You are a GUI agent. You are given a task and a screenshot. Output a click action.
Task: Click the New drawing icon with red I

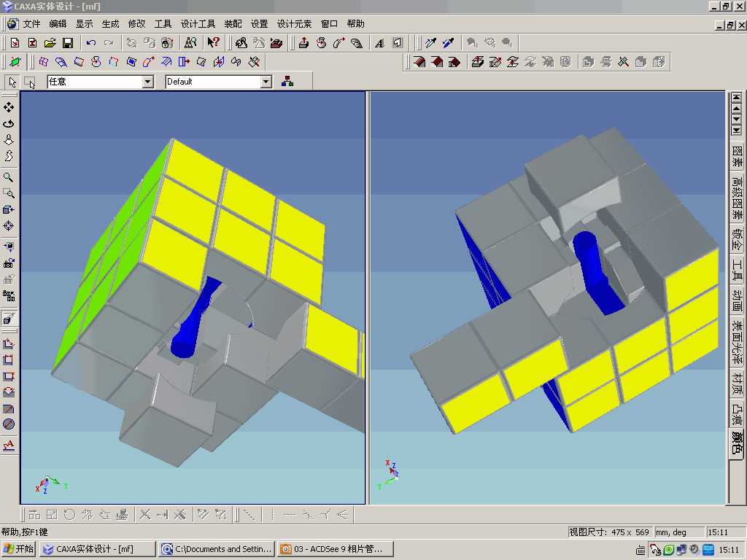click(x=32, y=43)
